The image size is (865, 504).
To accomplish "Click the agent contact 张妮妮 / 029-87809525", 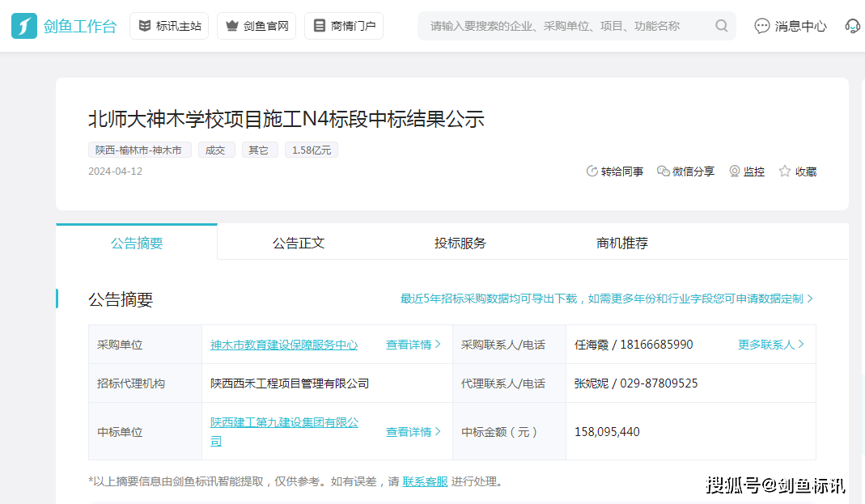I will 635,383.
